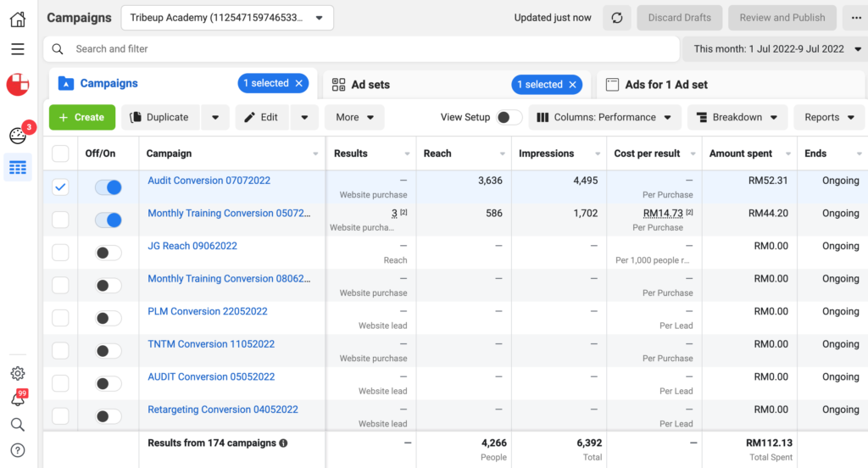Open the Tribeup Academy account dropdown

tap(227, 18)
